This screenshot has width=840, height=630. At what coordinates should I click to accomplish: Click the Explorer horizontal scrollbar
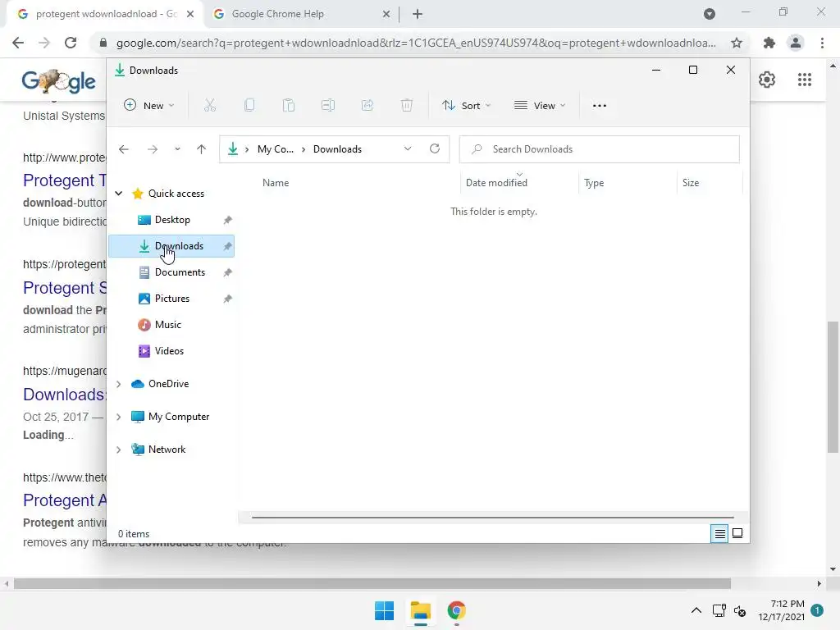coord(492,518)
